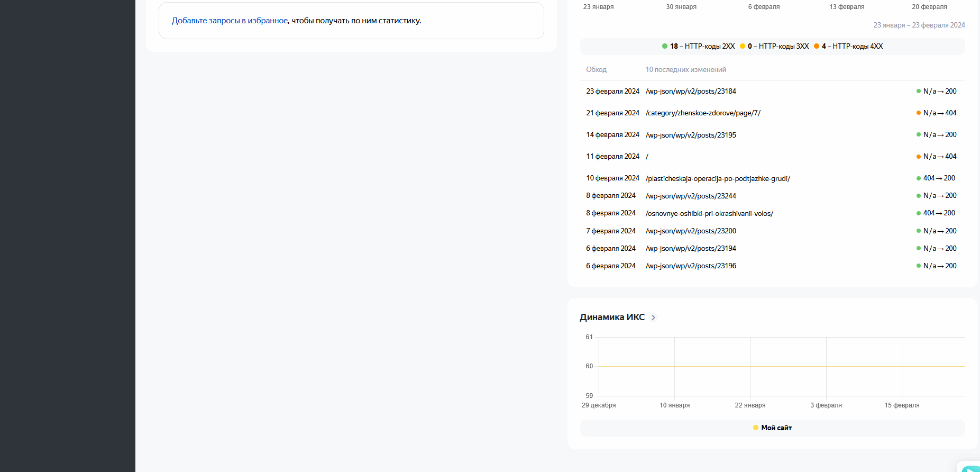This screenshot has height=472, width=980.
Task: Click the 'Добавьте запросы в избранное' link
Action: 230,21
